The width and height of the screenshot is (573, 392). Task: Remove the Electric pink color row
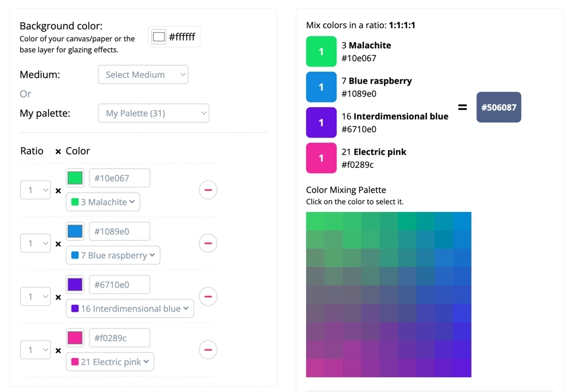pyautogui.click(x=208, y=350)
